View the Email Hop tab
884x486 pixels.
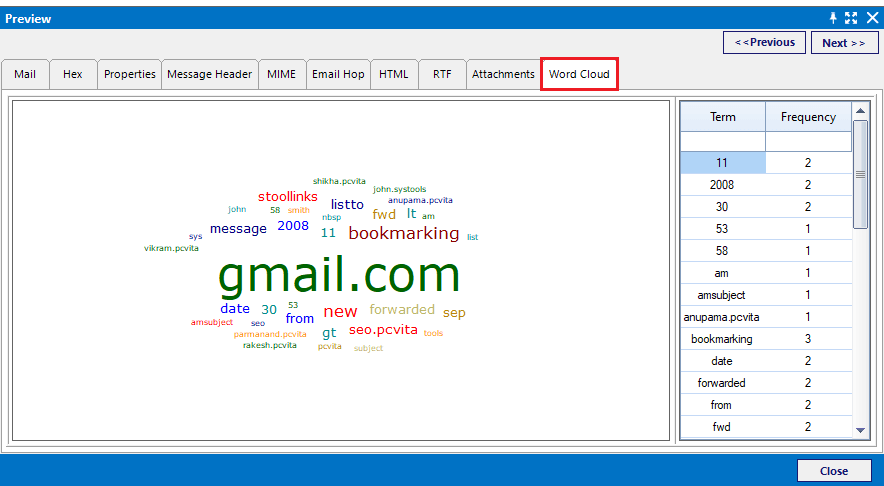tap(338, 74)
